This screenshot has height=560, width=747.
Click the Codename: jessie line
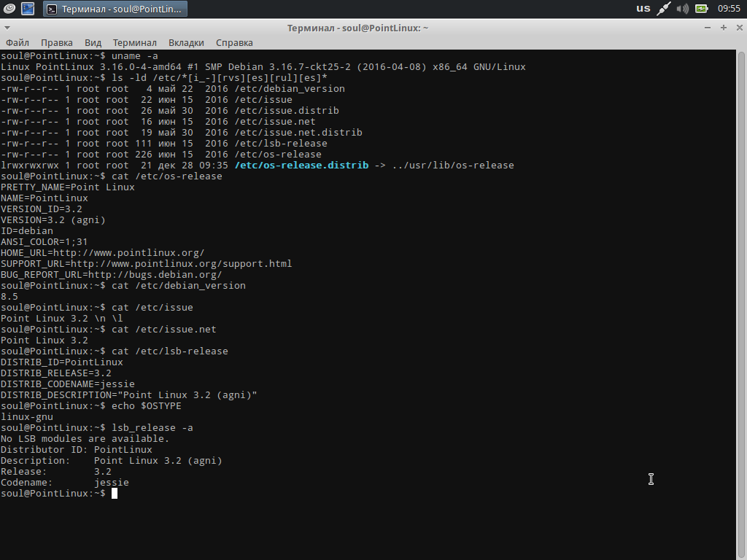click(65, 483)
